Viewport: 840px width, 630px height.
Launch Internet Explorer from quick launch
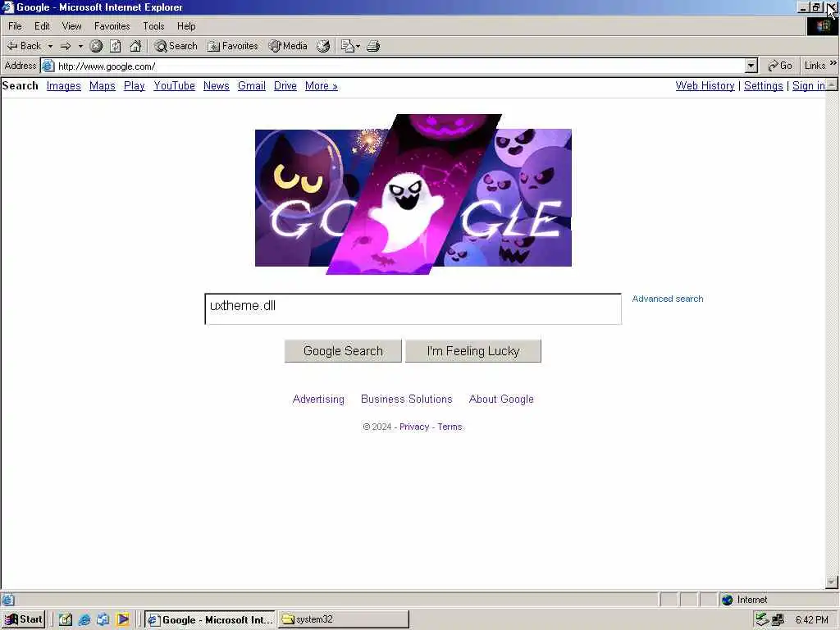[x=84, y=620]
